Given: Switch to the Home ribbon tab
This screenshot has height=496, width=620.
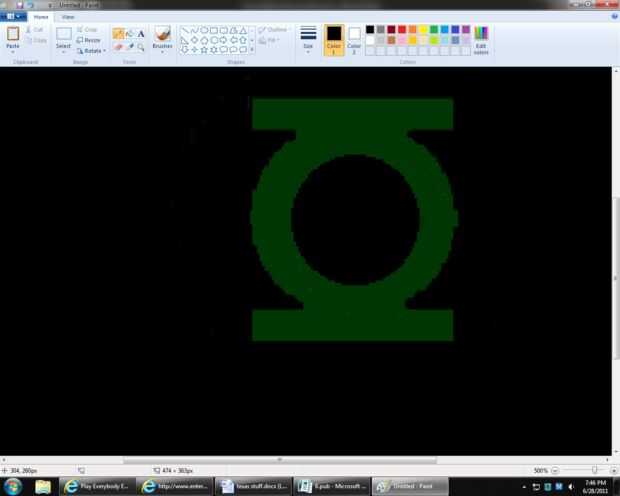Looking at the screenshot, I should point(41,17).
